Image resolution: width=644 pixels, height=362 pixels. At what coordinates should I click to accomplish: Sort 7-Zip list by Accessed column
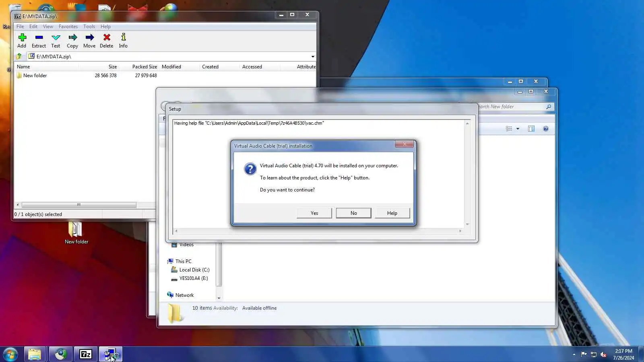tap(260, 67)
